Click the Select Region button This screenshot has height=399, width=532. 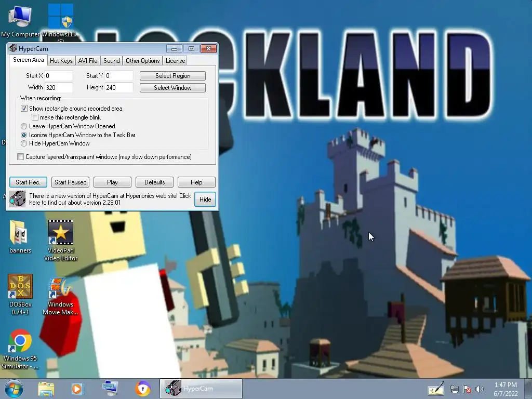coord(172,76)
